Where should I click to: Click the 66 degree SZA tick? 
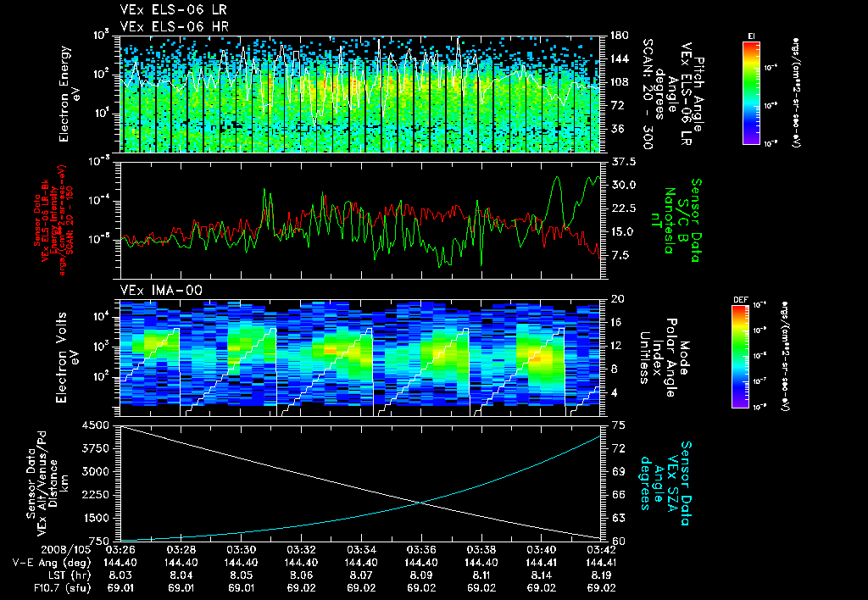tap(619, 495)
